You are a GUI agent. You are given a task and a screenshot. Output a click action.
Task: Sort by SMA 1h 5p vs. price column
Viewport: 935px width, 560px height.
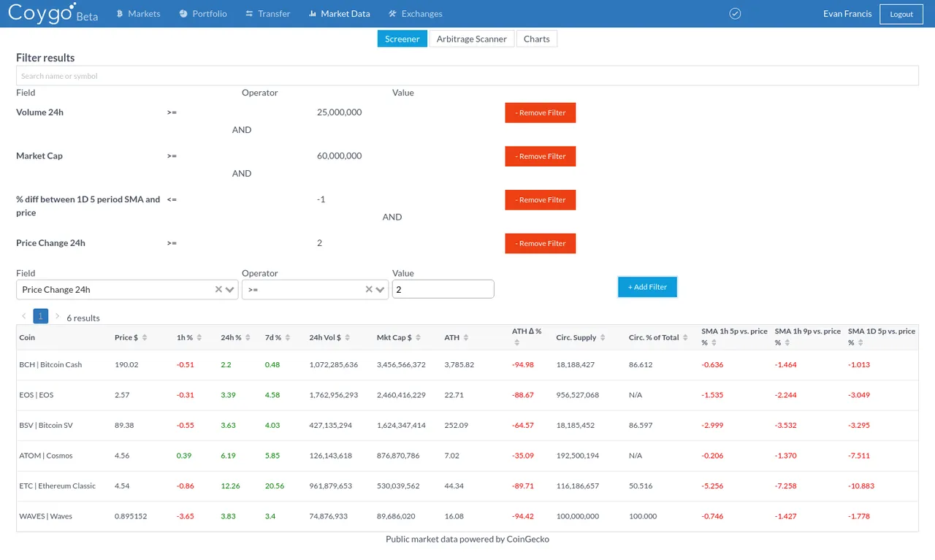click(x=714, y=342)
